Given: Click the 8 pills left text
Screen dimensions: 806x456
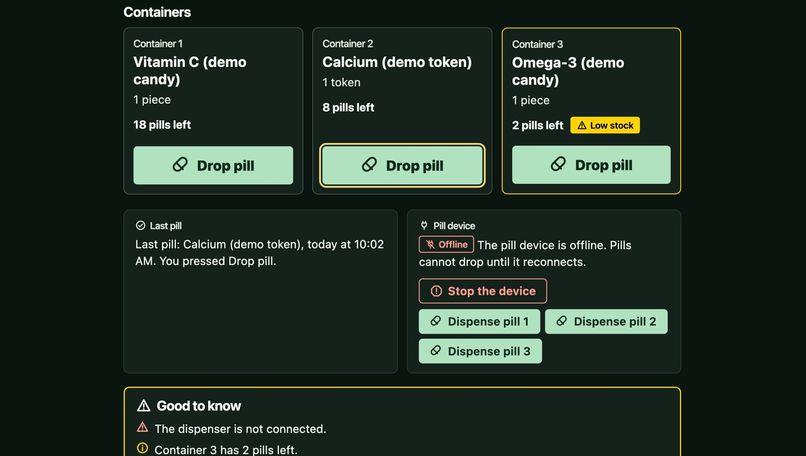Looking at the screenshot, I should 348,107.
